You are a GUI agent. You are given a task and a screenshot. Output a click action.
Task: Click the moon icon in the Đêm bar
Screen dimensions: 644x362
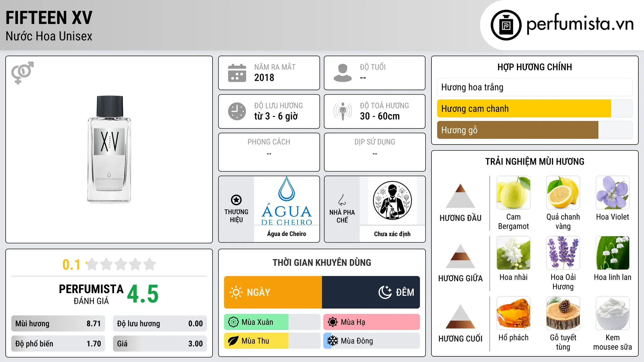[385, 292]
